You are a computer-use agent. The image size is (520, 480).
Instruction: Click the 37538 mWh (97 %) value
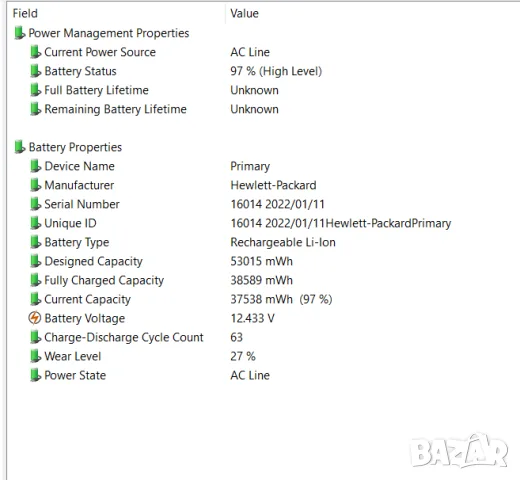pos(281,299)
